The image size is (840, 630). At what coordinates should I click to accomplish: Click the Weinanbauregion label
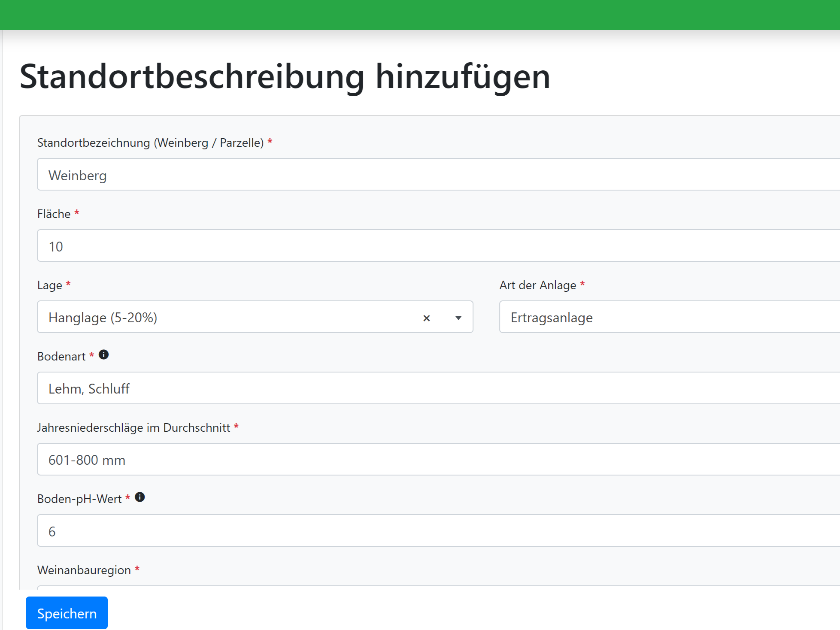84,570
